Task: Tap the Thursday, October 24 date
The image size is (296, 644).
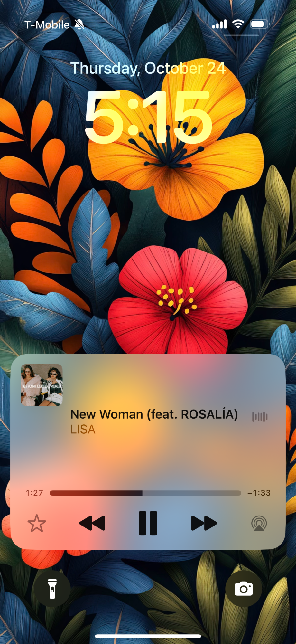Action: click(148, 68)
